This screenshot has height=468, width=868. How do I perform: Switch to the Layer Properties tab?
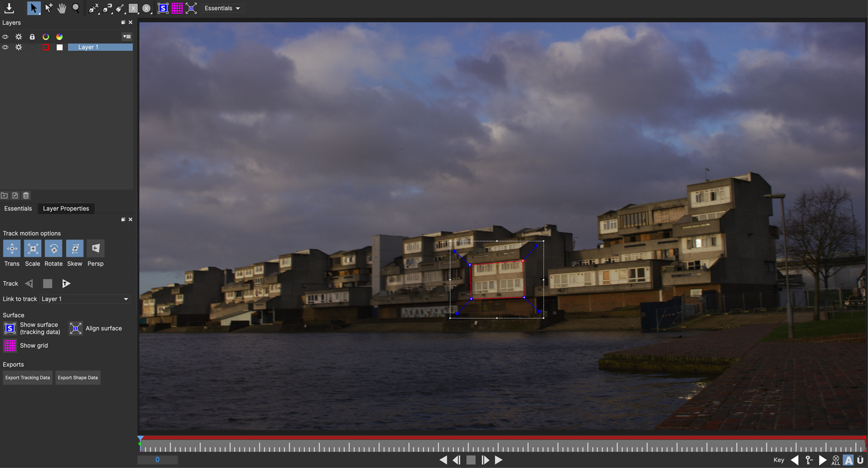pos(66,209)
